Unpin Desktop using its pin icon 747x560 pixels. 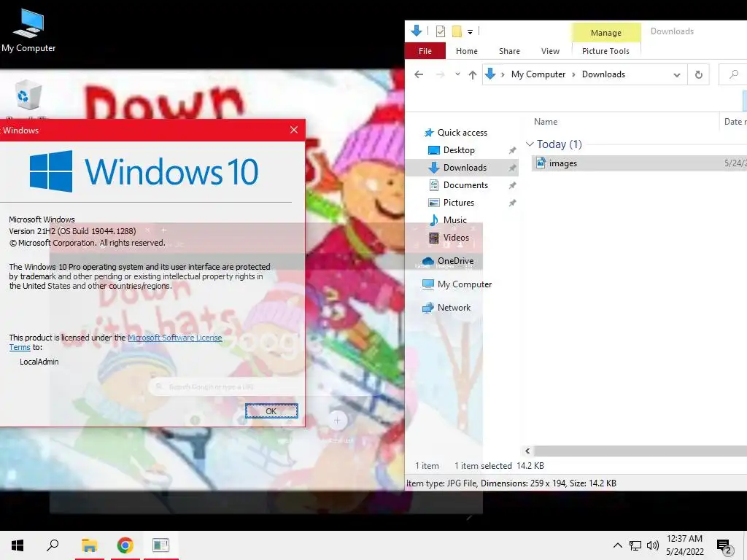click(x=512, y=150)
